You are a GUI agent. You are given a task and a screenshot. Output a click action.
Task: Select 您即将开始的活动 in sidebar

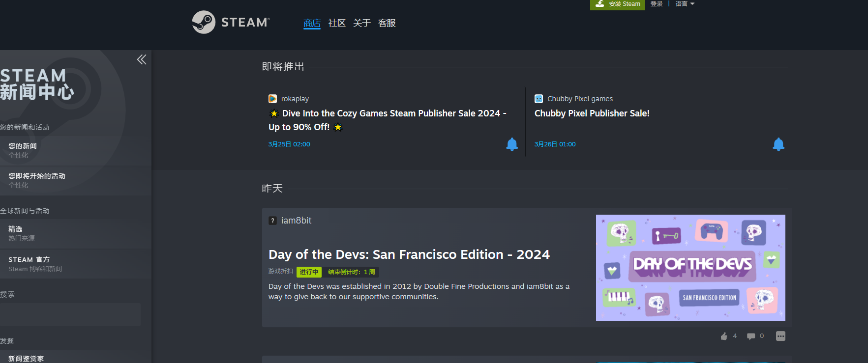point(76,180)
